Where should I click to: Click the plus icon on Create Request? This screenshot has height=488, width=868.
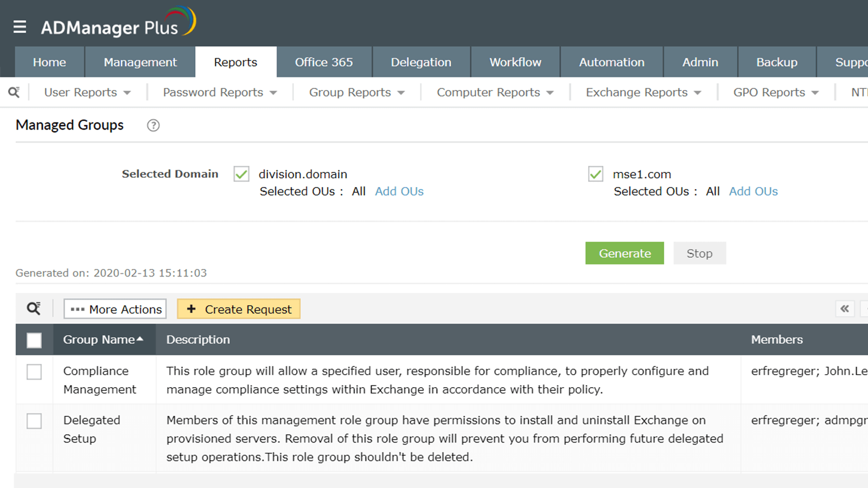[x=191, y=309]
